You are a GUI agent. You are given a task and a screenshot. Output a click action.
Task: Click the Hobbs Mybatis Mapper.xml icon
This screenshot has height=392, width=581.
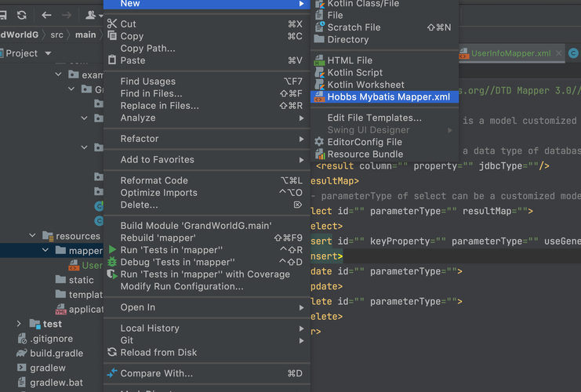[x=319, y=96]
